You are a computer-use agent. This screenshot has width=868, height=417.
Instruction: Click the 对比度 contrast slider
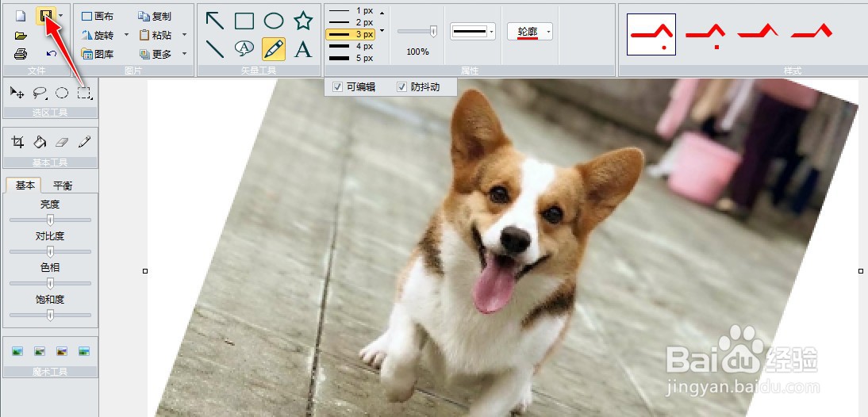50,251
